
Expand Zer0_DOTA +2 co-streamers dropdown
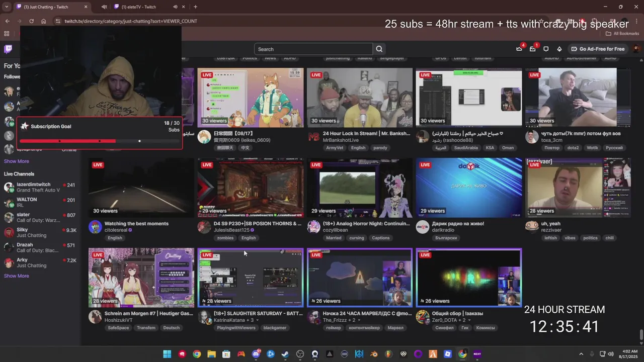pos(469,320)
